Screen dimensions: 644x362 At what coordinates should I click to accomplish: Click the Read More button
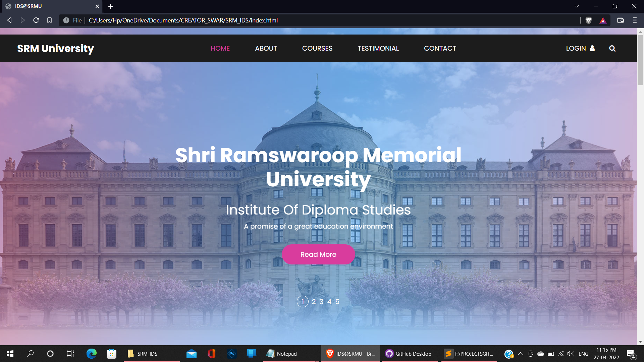(x=318, y=254)
